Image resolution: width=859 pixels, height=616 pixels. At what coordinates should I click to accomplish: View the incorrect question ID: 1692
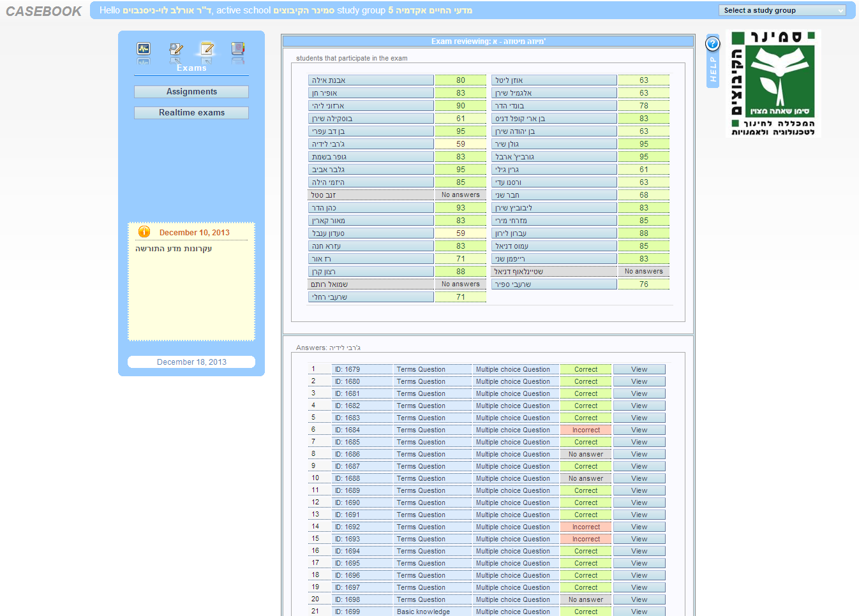point(639,527)
